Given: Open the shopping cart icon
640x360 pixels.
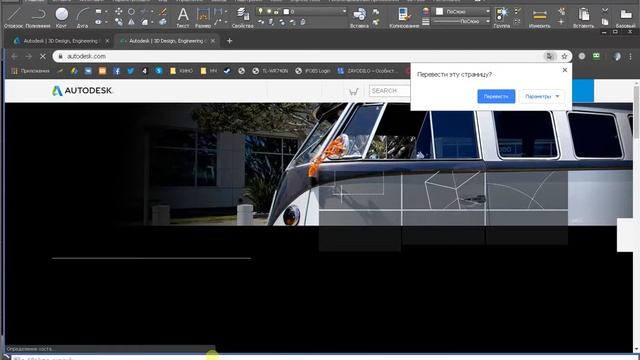Looking at the screenshot, I should click(x=353, y=91).
